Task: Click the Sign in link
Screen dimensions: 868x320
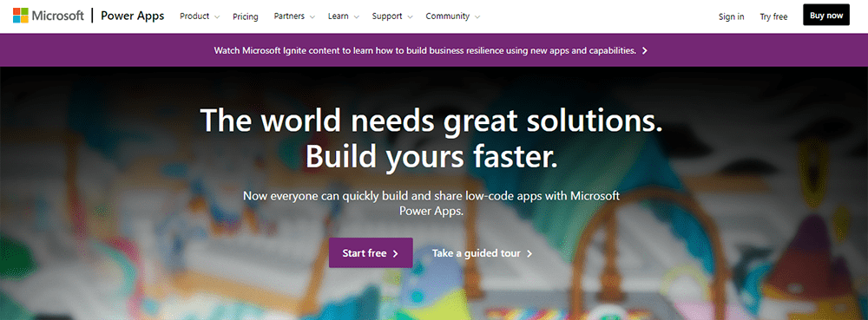Action: [731, 16]
